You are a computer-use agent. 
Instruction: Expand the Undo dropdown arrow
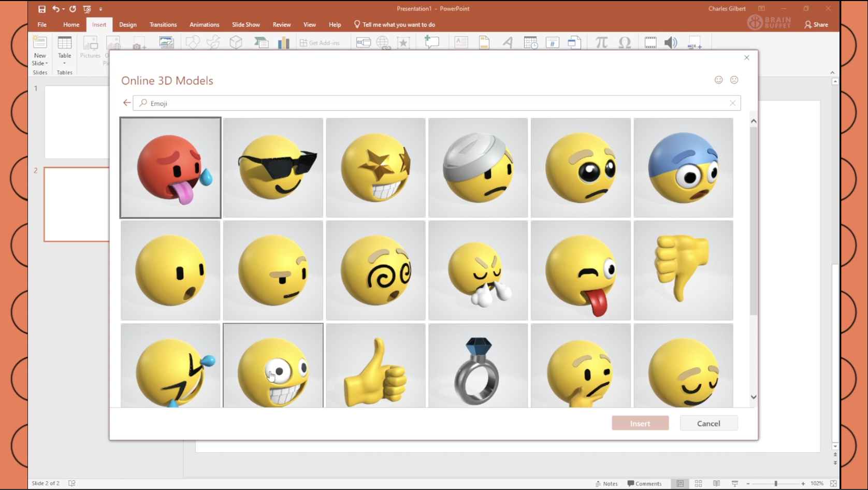[x=64, y=9]
